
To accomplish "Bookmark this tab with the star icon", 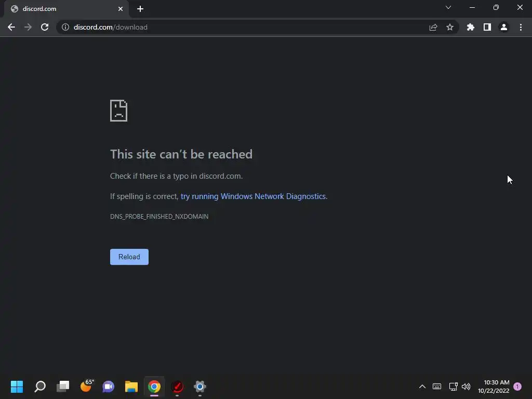I will pyautogui.click(x=450, y=27).
